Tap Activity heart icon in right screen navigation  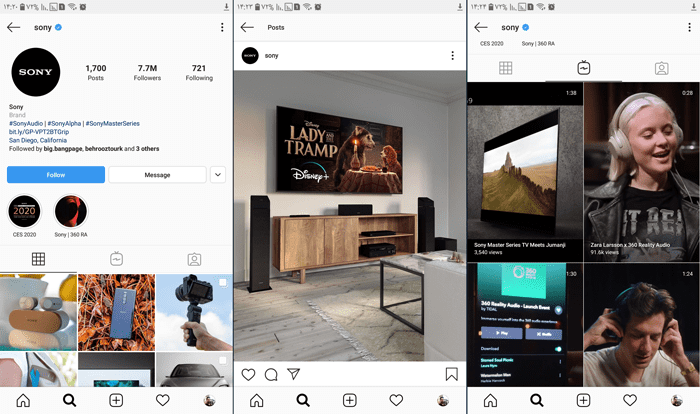pos(629,400)
